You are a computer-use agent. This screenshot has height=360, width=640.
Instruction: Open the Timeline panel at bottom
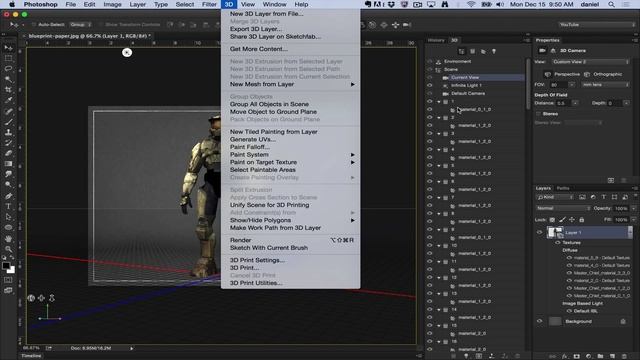(31, 356)
